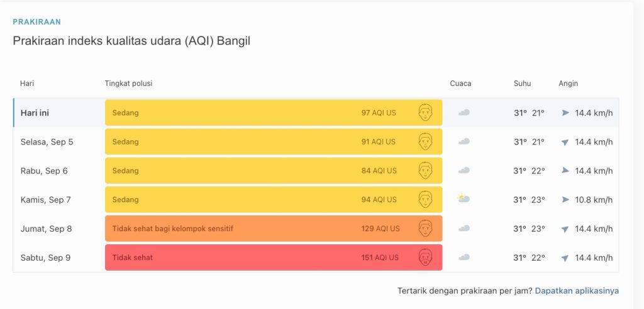Click the face icon for Selasa, Sep 5
Image resolution: width=644 pixels, height=309 pixels.
pyautogui.click(x=426, y=141)
